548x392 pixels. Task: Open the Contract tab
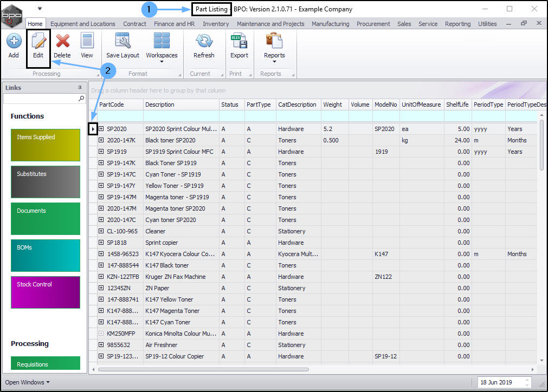click(134, 24)
